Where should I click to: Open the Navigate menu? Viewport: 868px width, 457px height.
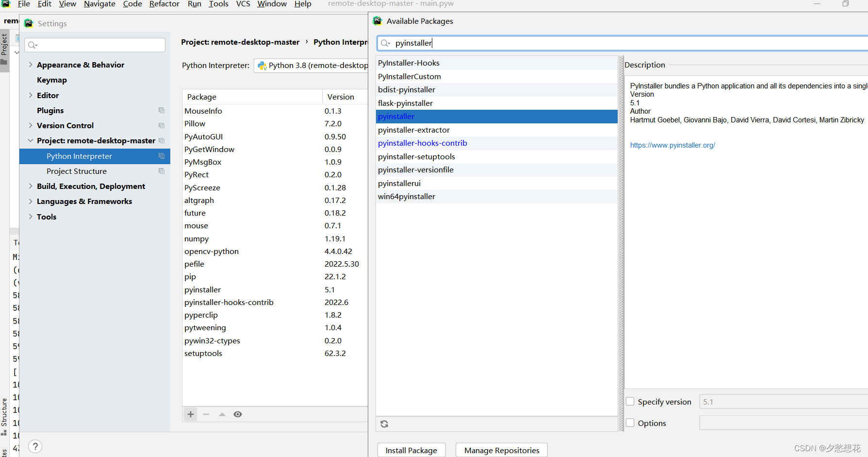(99, 4)
